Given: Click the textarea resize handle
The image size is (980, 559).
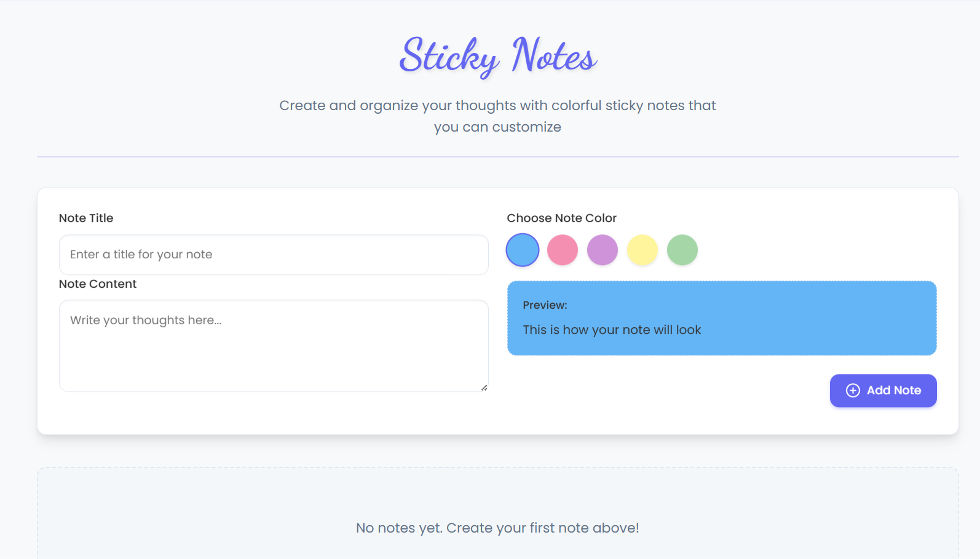Looking at the screenshot, I should tap(484, 388).
